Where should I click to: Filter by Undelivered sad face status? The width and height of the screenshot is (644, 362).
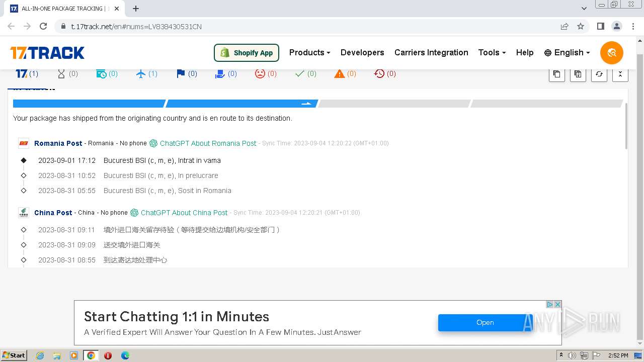point(266,73)
